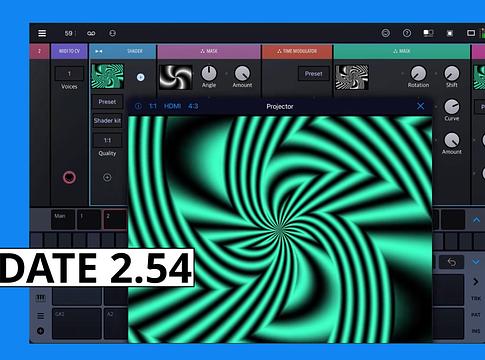
Task: Open the Shader kit selector
Action: tap(107, 120)
